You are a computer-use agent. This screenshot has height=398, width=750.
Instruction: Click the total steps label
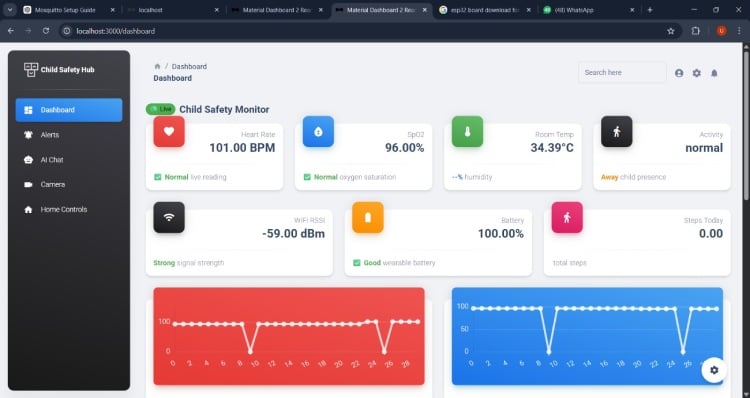tap(570, 263)
